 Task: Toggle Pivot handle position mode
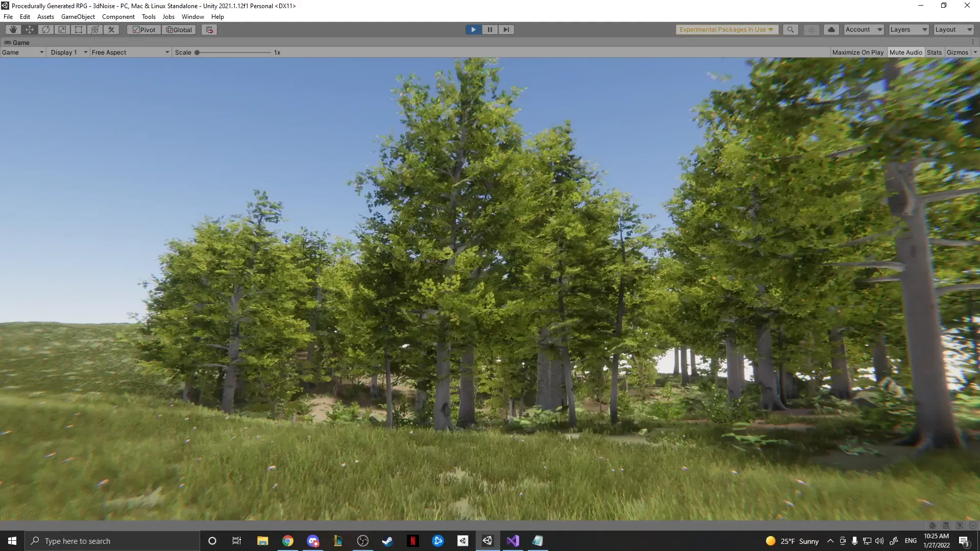143,30
